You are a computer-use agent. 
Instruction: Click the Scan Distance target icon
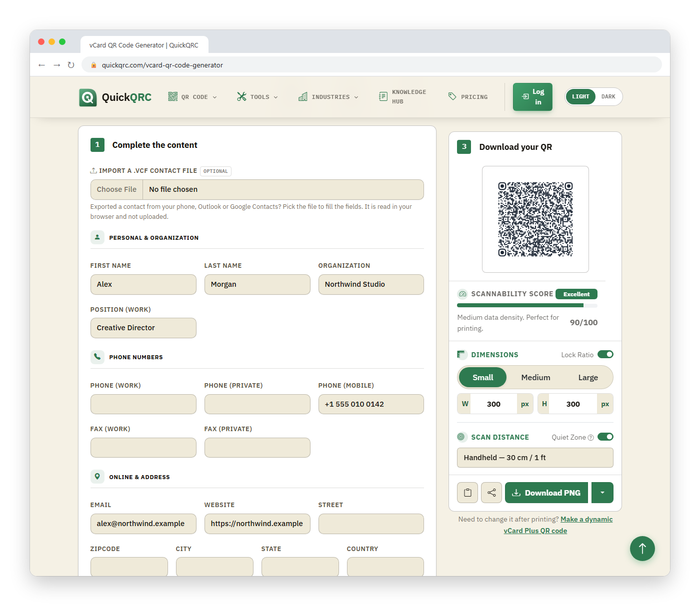pyautogui.click(x=461, y=437)
